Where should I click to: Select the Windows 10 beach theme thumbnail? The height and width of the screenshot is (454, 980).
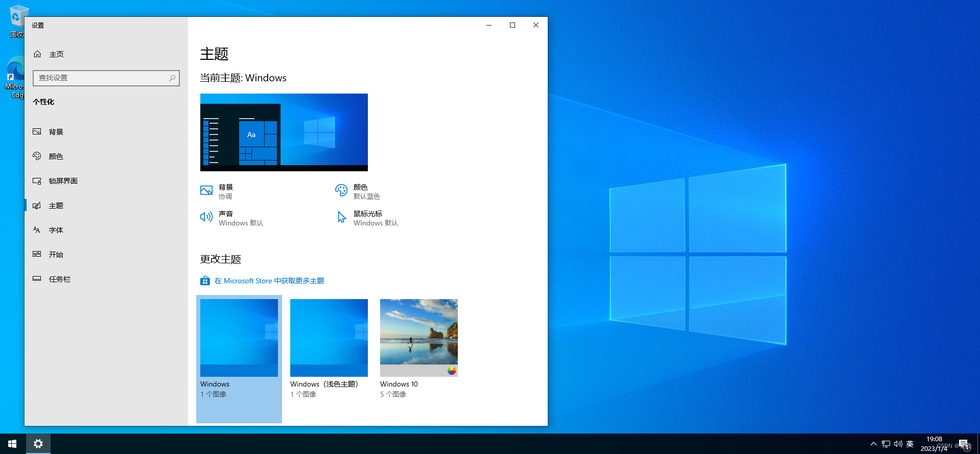coord(419,338)
